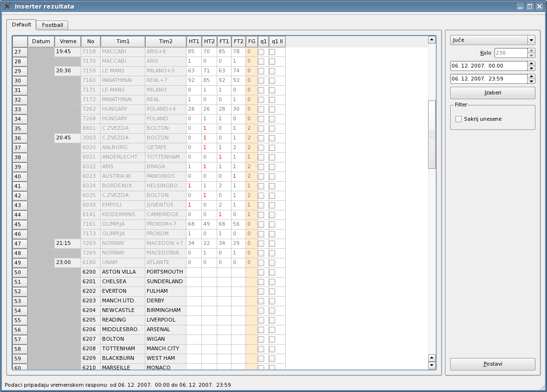
Task: Sort table by the Tim1 column header
Action: pos(123,42)
